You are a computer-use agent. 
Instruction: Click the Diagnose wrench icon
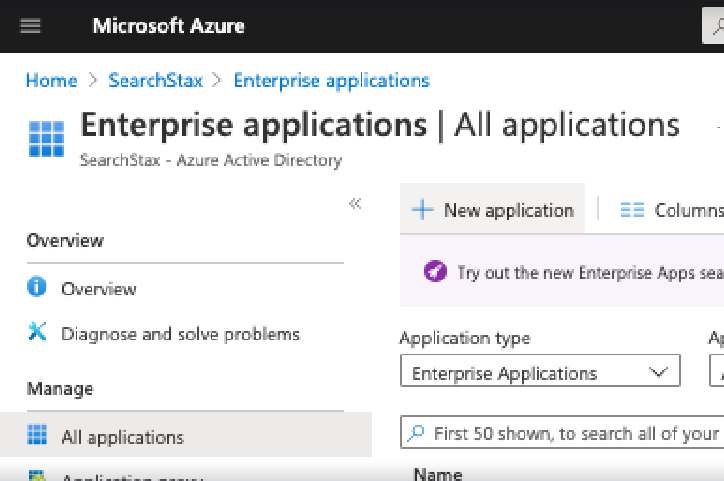(37, 331)
